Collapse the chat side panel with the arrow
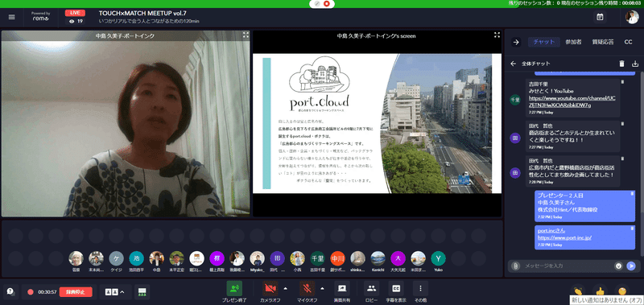644x305 pixels. point(516,42)
